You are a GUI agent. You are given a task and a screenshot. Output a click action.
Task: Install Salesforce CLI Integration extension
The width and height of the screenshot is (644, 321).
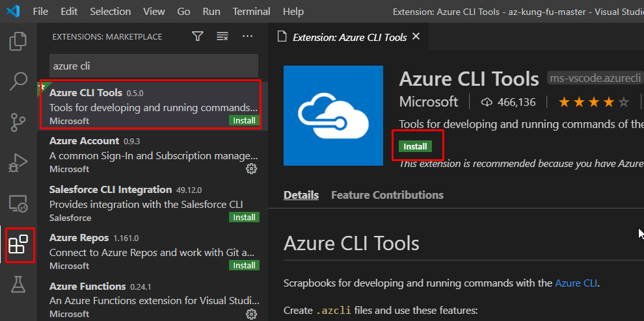244,217
